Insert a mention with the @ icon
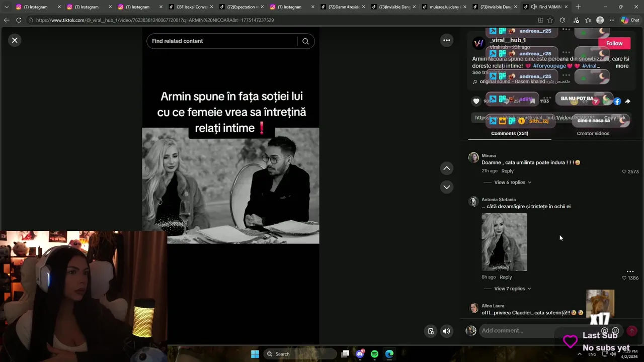 [x=605, y=331]
